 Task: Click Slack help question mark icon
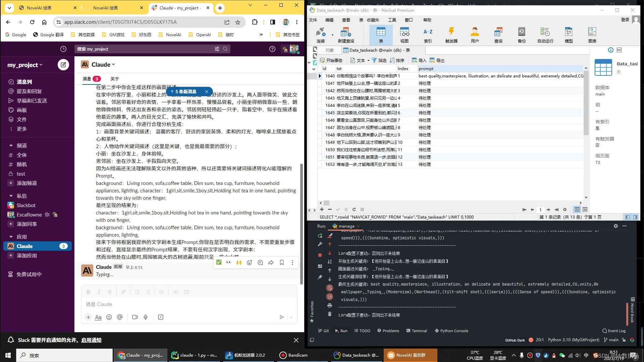pyautogui.click(x=272, y=49)
